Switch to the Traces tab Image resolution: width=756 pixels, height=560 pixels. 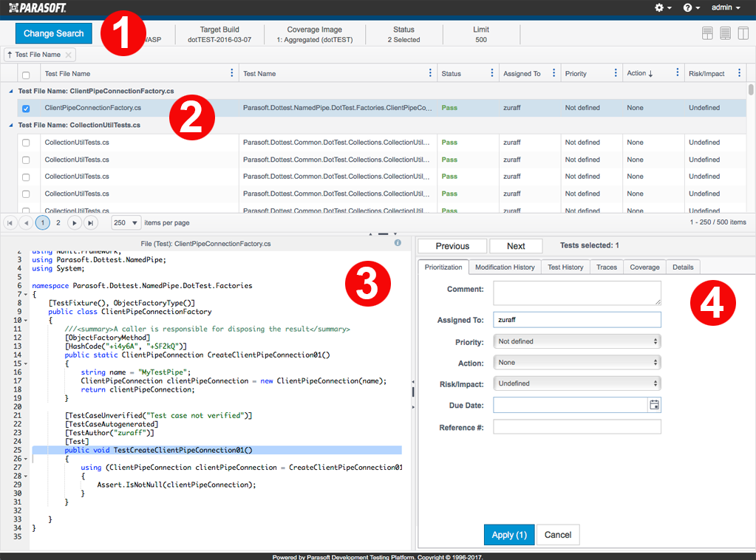607,267
